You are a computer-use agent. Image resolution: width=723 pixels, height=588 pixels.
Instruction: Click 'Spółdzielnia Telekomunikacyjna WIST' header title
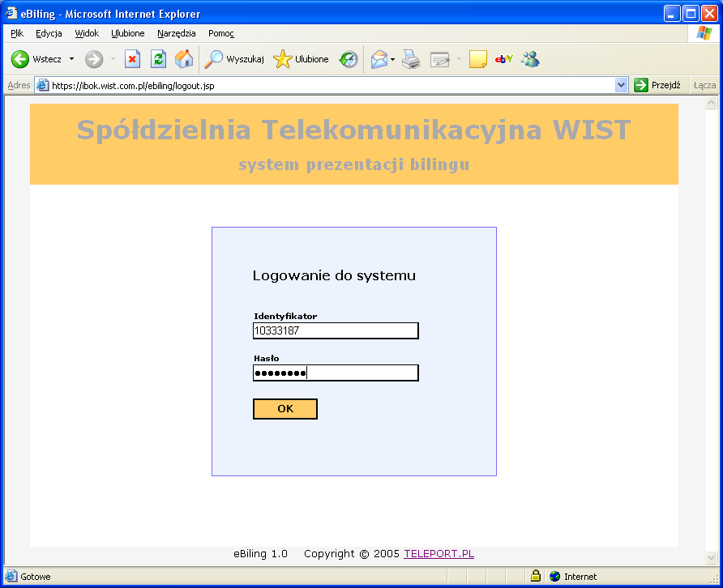[x=353, y=130]
